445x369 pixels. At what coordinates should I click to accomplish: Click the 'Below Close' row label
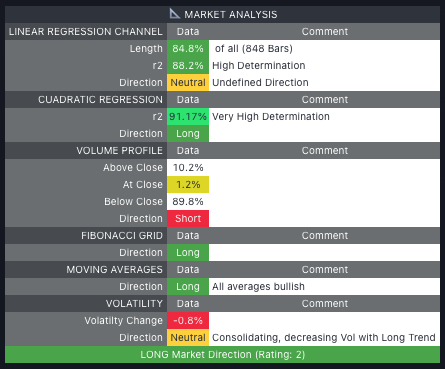click(x=133, y=202)
